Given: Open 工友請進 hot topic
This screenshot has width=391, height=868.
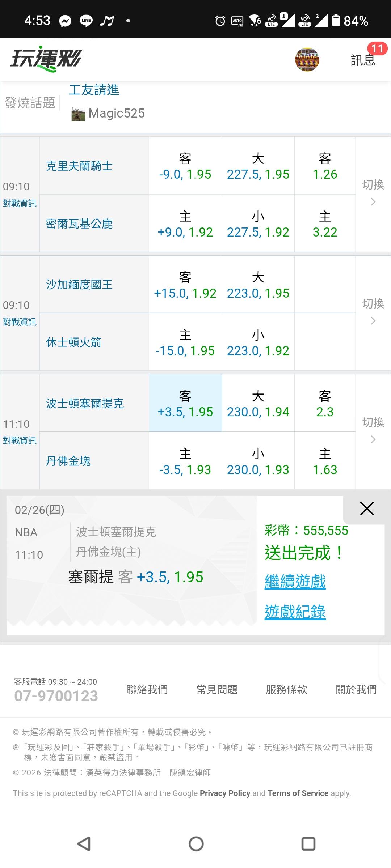Looking at the screenshot, I should (94, 90).
